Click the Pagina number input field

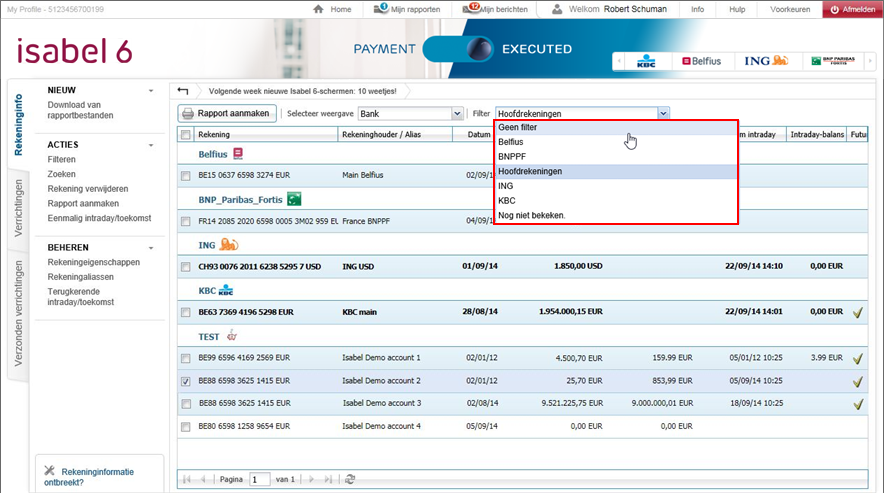(x=260, y=480)
